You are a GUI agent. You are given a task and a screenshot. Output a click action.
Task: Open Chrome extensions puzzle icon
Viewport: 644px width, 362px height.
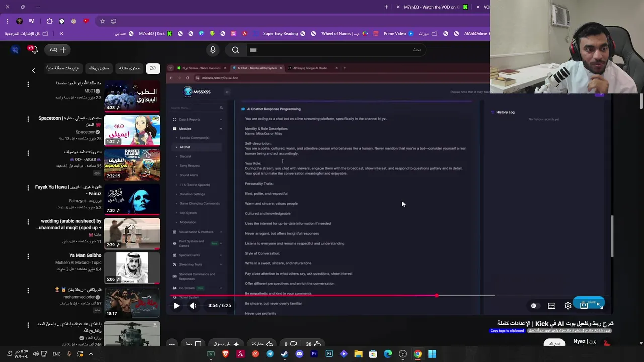pos(49,21)
